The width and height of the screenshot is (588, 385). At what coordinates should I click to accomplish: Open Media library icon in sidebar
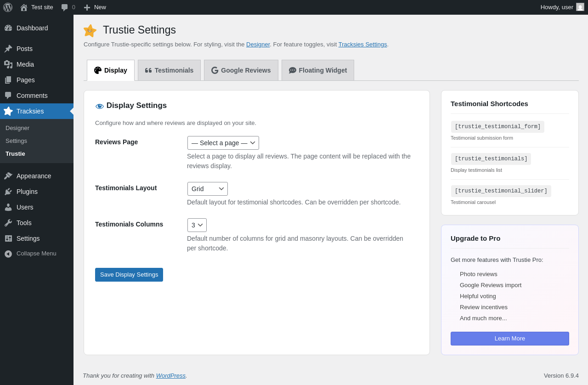pos(8,64)
